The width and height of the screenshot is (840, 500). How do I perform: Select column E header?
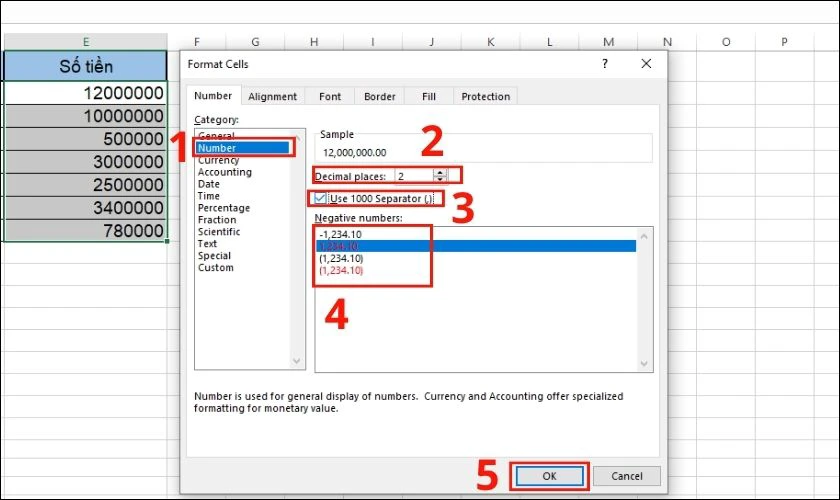point(86,42)
